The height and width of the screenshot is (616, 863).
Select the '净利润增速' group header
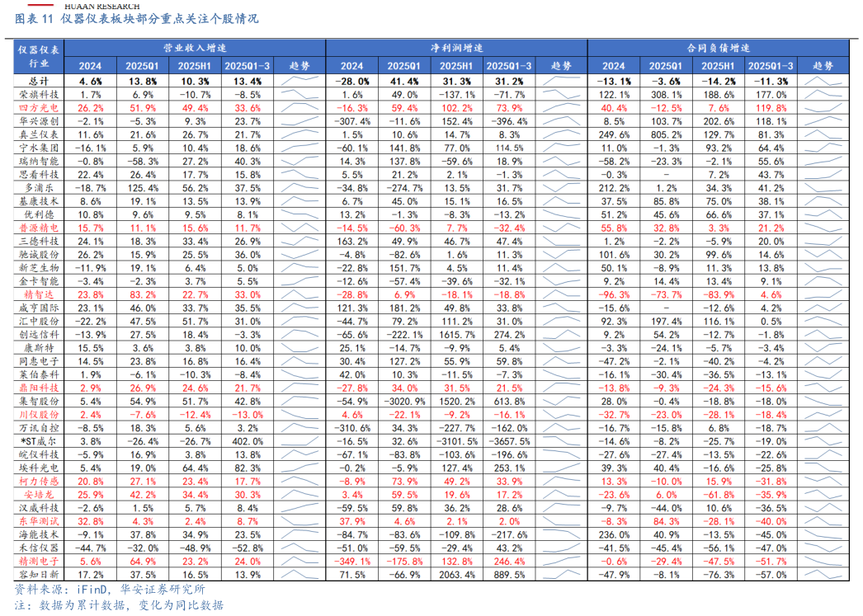[x=457, y=48]
